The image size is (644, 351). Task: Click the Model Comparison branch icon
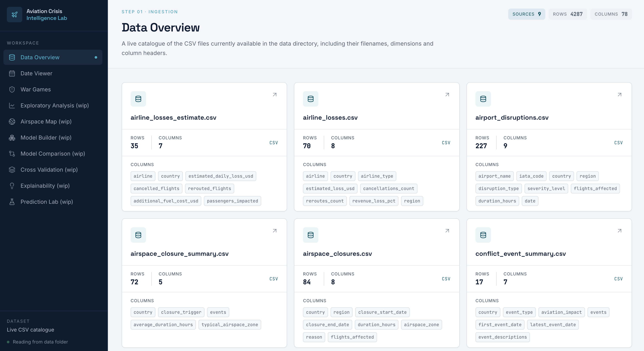pos(12,153)
